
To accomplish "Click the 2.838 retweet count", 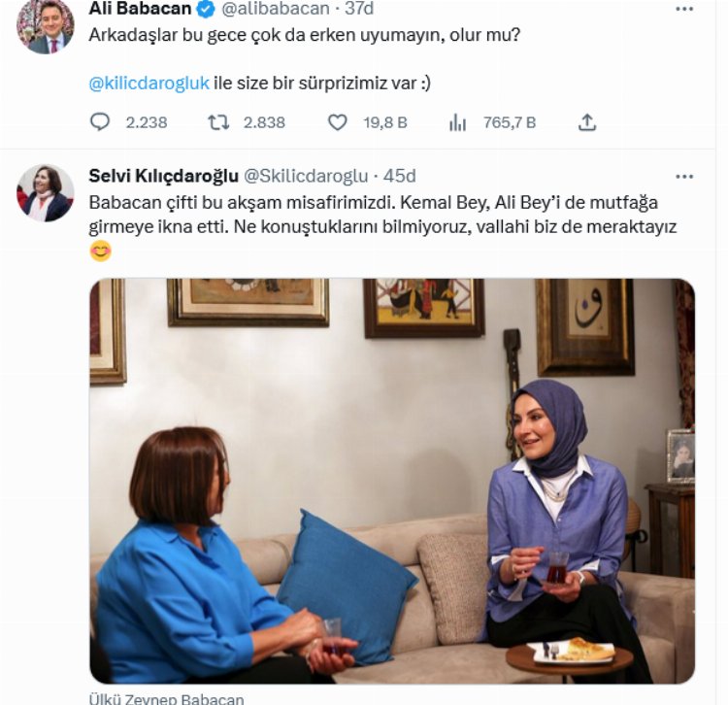I will click(x=264, y=122).
